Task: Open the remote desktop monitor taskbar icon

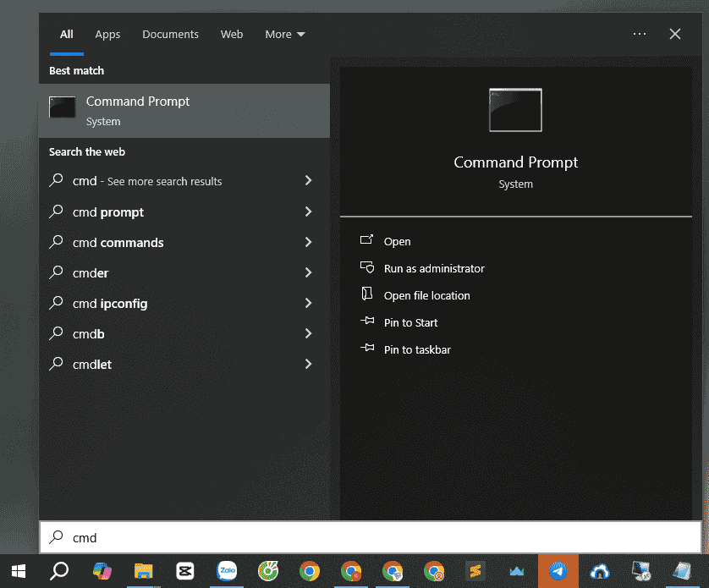Action: click(x=641, y=571)
